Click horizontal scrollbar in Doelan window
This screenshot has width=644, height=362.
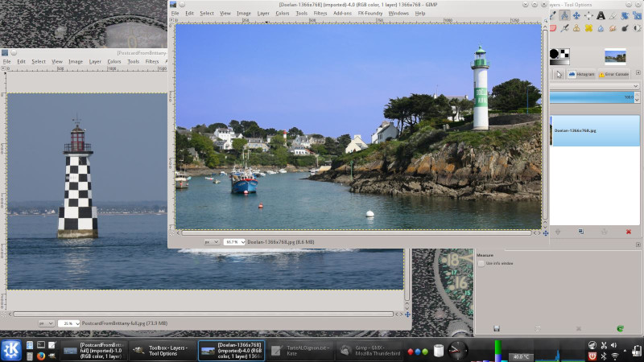(x=357, y=233)
